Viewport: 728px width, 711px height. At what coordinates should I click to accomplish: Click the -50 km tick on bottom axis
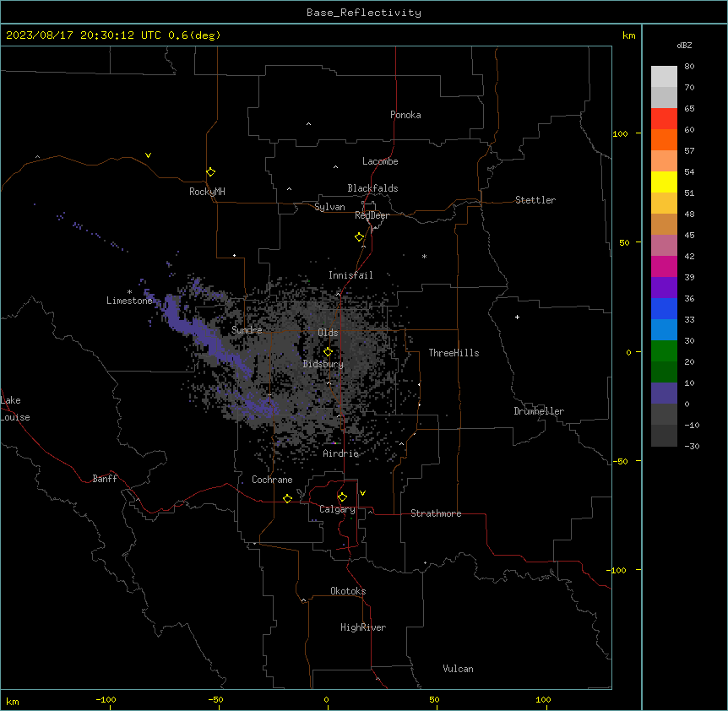pos(216,699)
